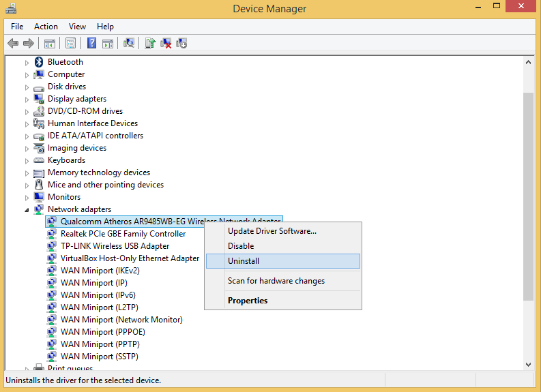Choose Properties from the context menu
This screenshot has width=541, height=392.
point(283,300)
